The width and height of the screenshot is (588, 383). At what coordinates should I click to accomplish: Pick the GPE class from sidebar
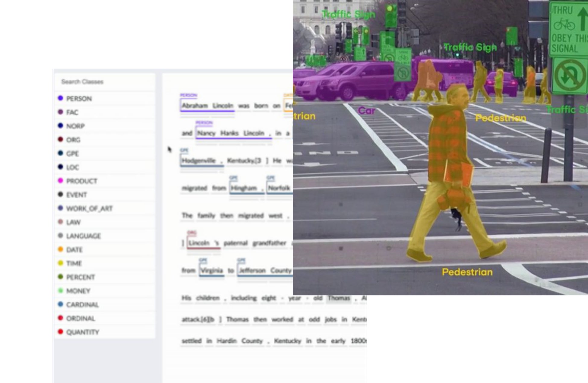tap(72, 154)
